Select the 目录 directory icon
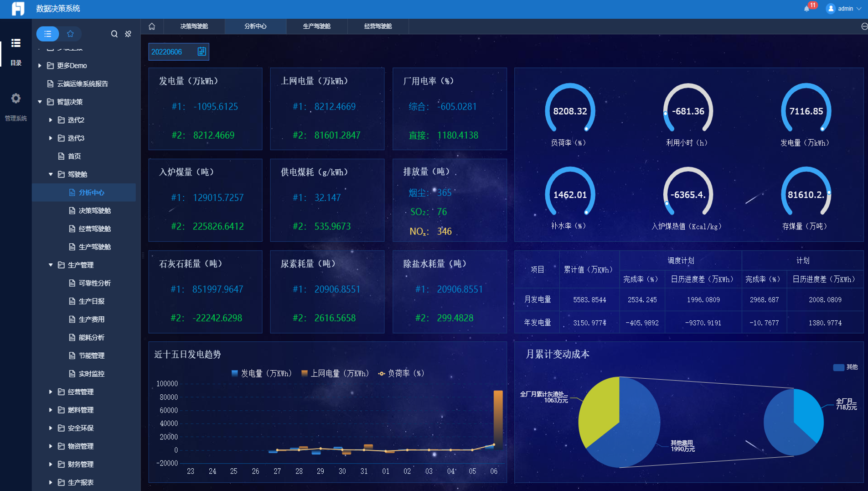 (x=16, y=43)
